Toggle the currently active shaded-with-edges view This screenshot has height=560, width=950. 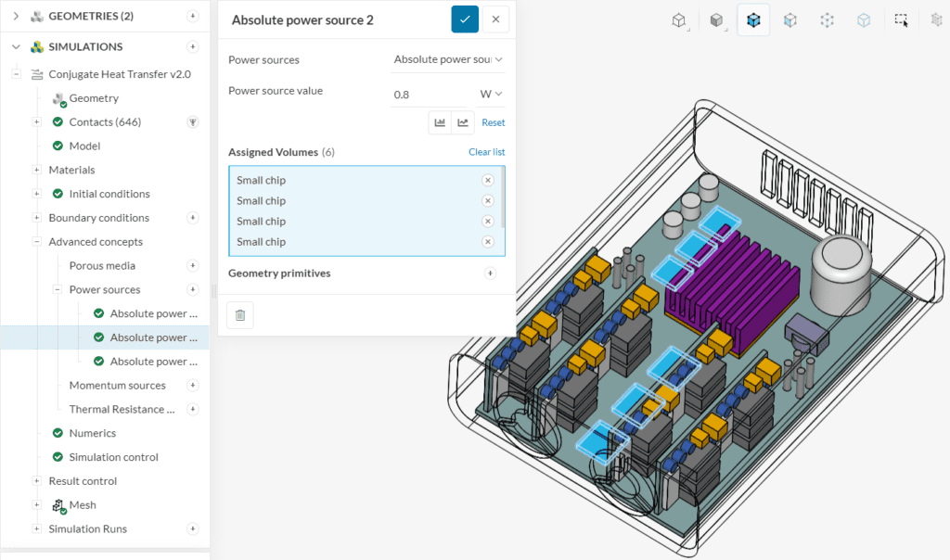[x=753, y=19]
